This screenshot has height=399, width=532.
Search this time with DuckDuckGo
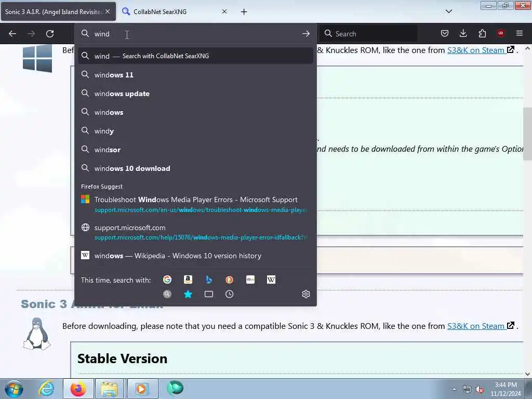pos(229,280)
